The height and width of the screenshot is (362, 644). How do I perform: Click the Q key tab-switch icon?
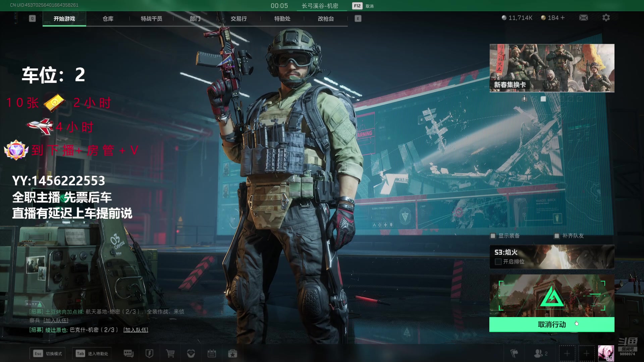click(32, 19)
